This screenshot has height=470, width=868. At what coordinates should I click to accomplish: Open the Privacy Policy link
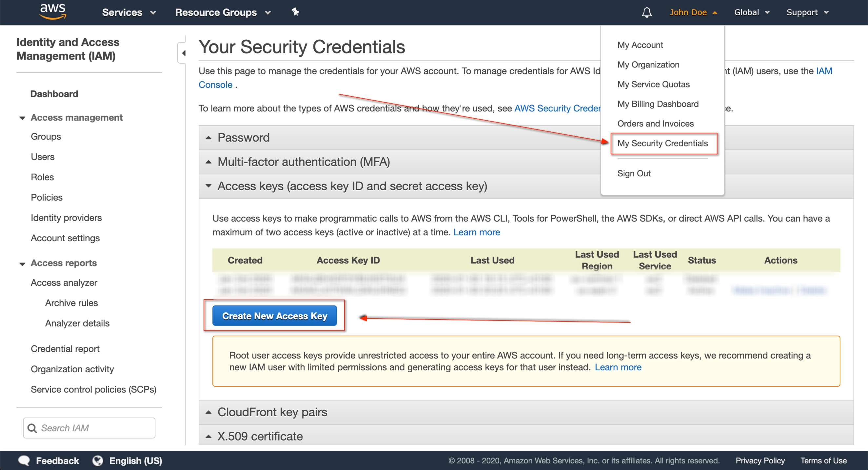(x=760, y=460)
